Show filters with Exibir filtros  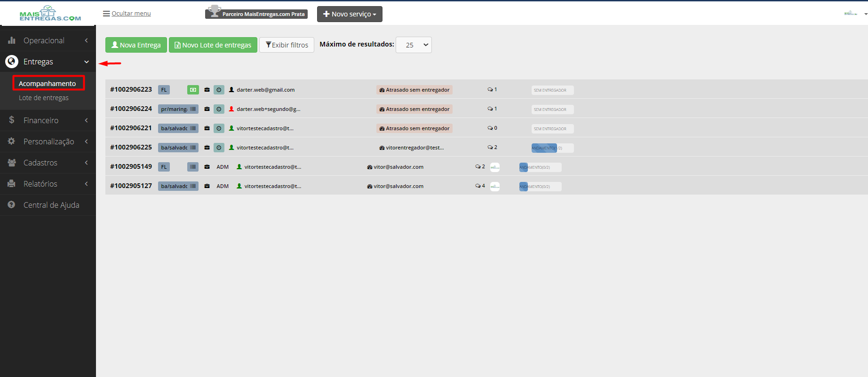pos(287,45)
